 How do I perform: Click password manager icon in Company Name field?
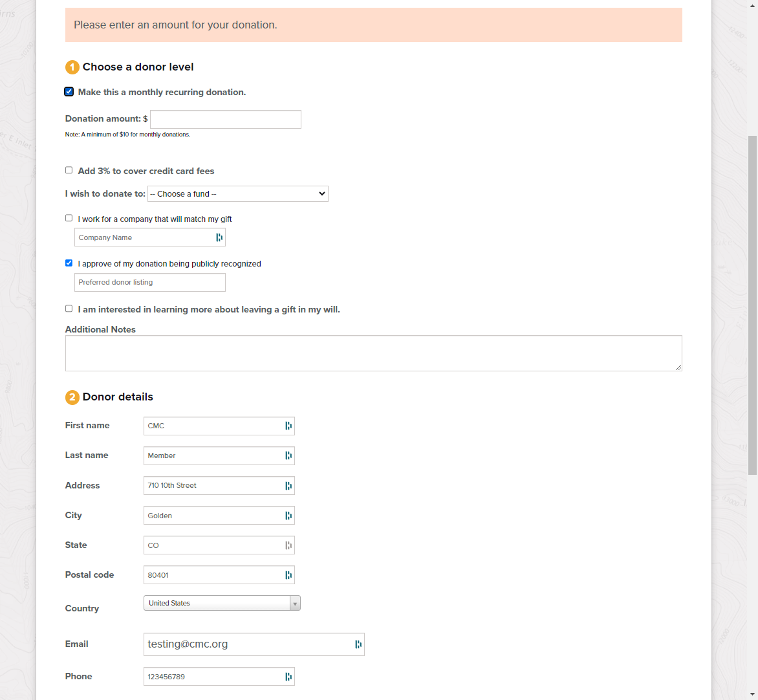click(x=219, y=237)
